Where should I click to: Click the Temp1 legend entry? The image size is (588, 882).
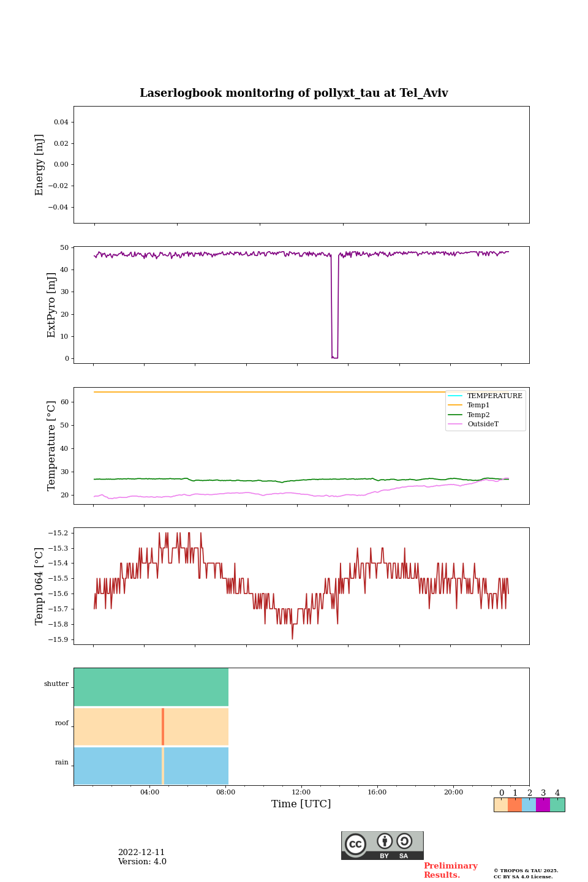469,405
